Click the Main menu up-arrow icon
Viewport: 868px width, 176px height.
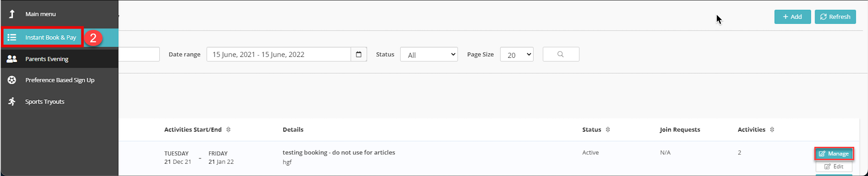click(x=12, y=14)
